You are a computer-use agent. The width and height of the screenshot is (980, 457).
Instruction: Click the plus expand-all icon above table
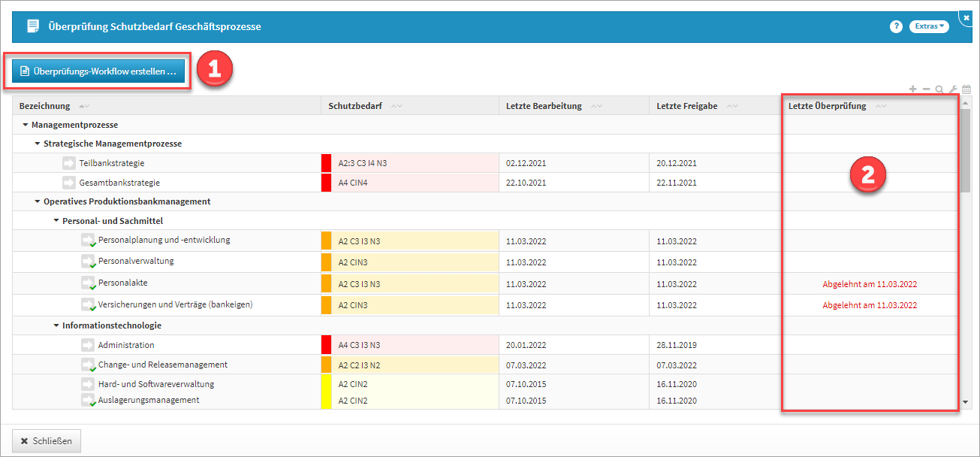click(913, 89)
